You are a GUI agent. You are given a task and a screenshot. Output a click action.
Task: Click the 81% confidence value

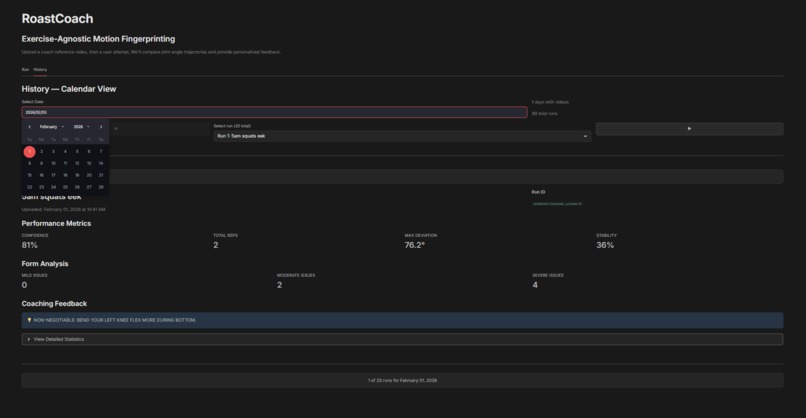(x=29, y=245)
